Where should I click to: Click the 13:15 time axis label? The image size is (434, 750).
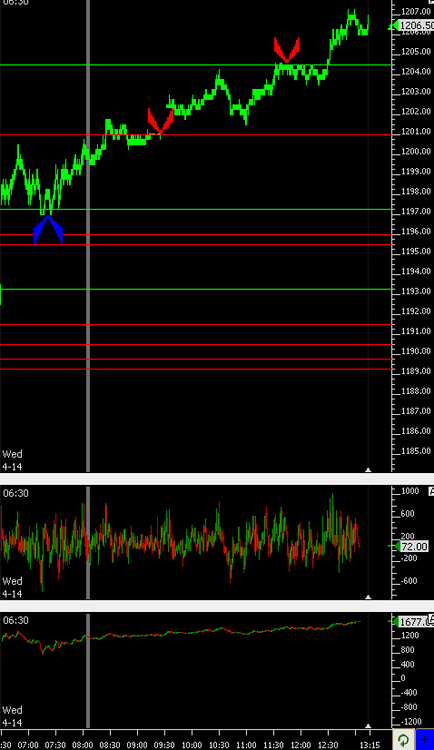370,745
